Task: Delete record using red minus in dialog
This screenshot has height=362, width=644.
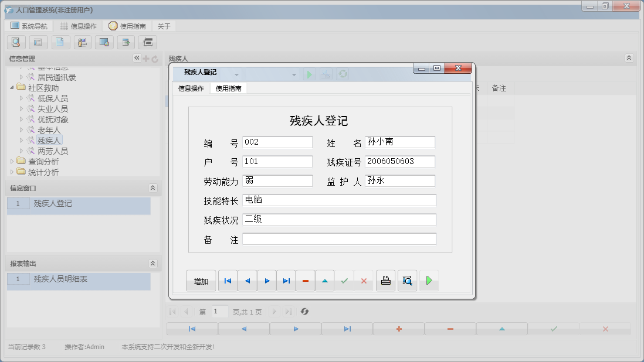Action: 306,281
